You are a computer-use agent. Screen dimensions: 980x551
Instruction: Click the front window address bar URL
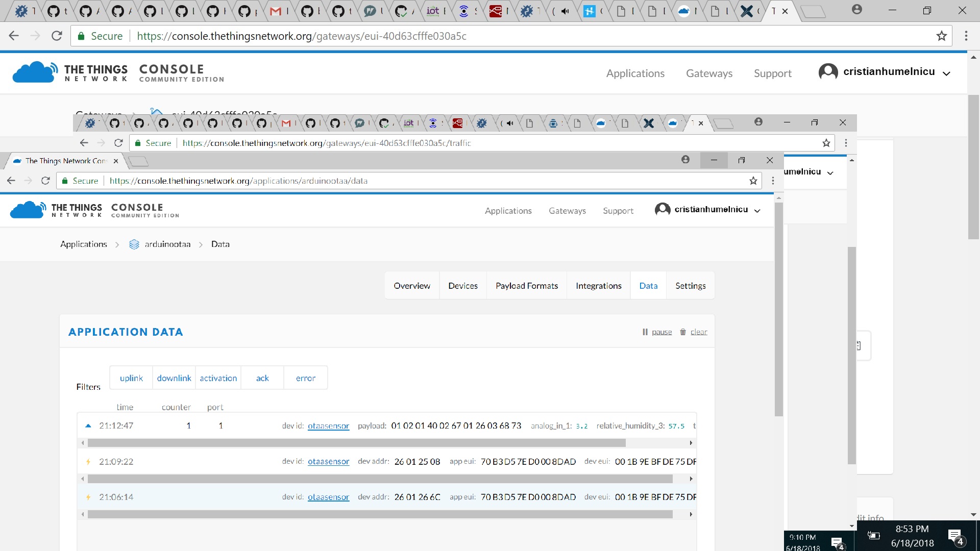coord(238,181)
